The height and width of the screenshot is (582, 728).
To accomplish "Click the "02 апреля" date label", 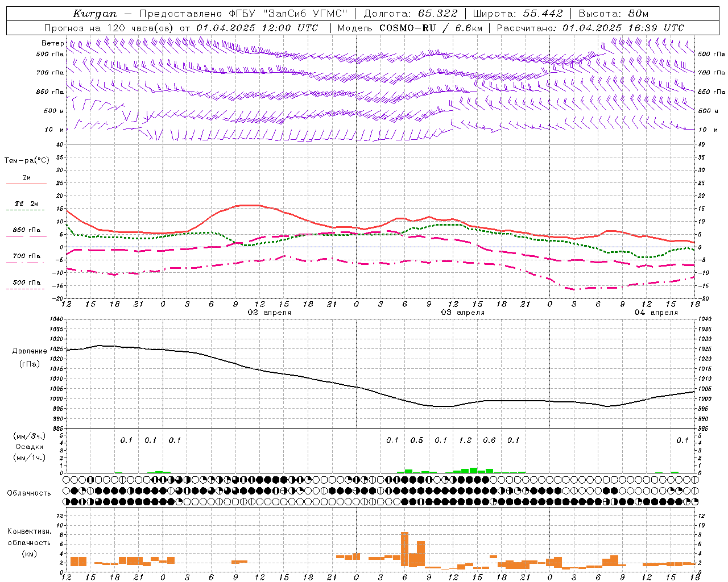I will coord(270,313).
